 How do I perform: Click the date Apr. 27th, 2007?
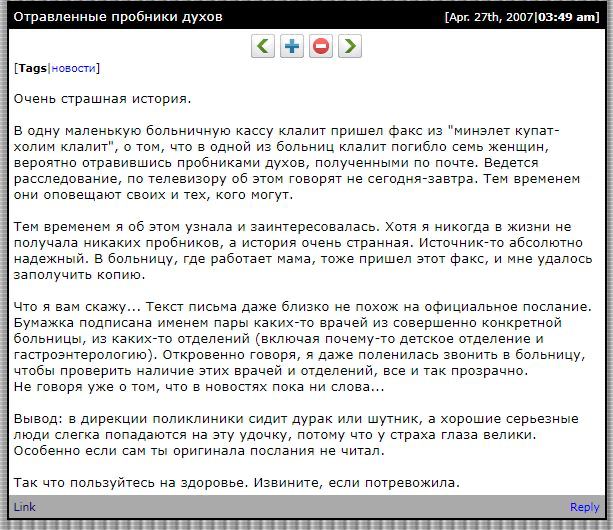click(x=491, y=17)
